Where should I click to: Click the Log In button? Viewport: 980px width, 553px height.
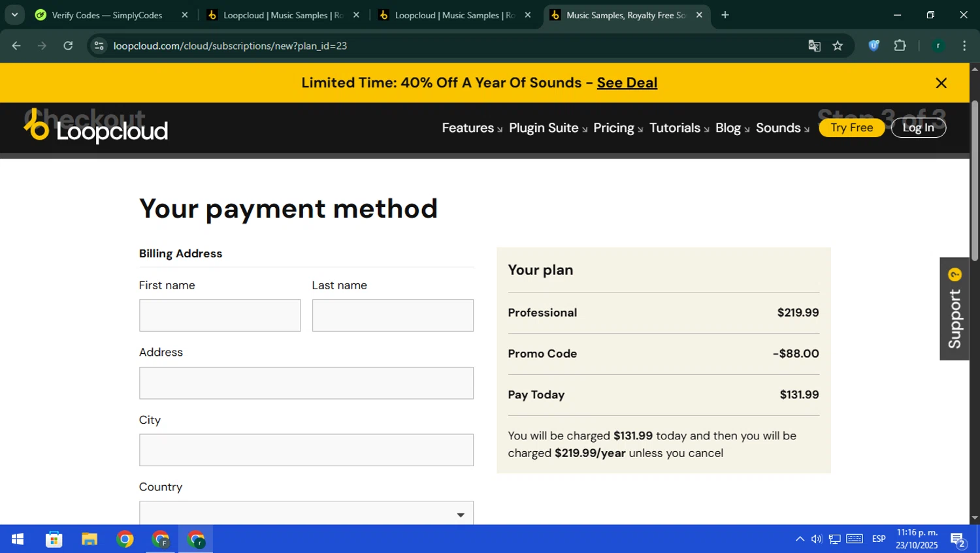[918, 128]
